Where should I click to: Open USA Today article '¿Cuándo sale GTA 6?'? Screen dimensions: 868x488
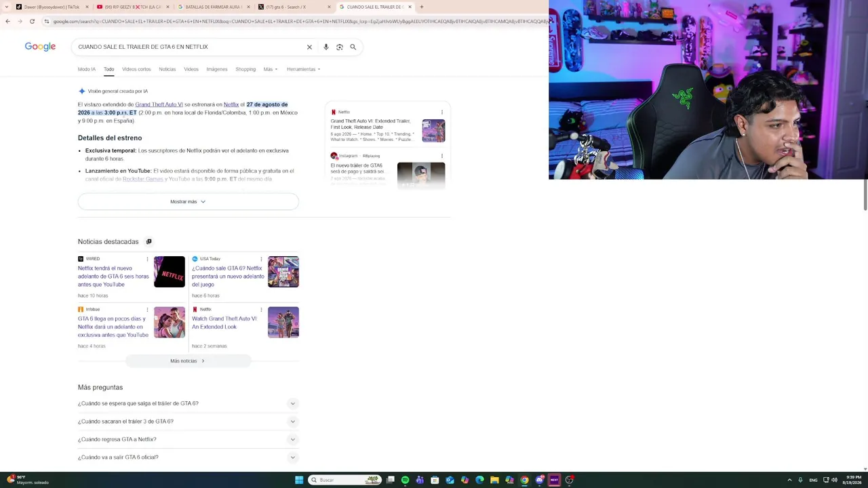228,276
